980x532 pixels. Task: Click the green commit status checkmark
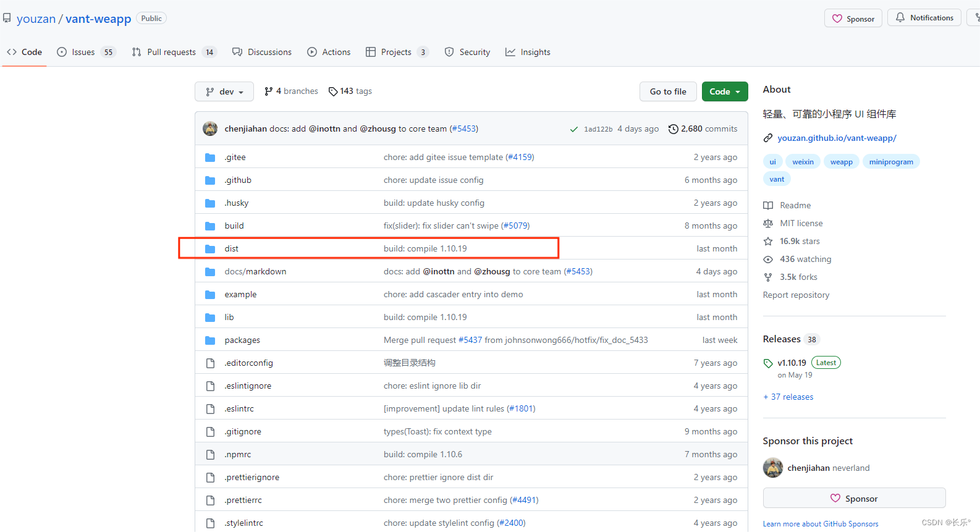point(574,129)
